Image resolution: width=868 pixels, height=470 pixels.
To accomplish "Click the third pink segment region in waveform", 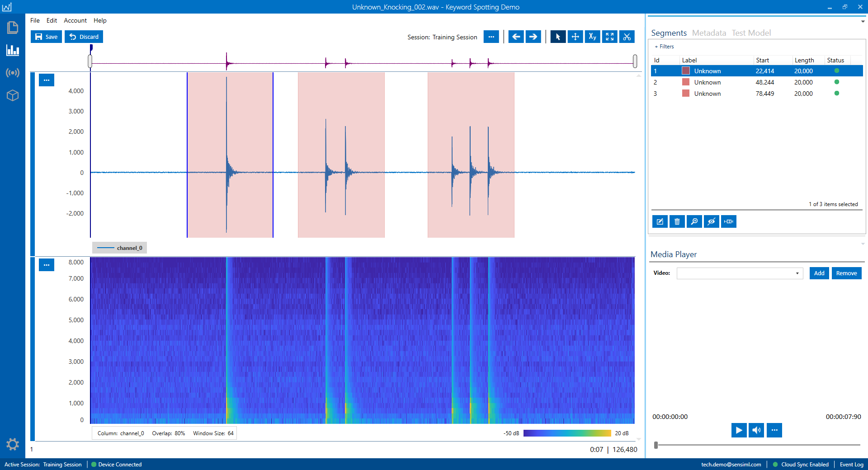I will 471,155.
